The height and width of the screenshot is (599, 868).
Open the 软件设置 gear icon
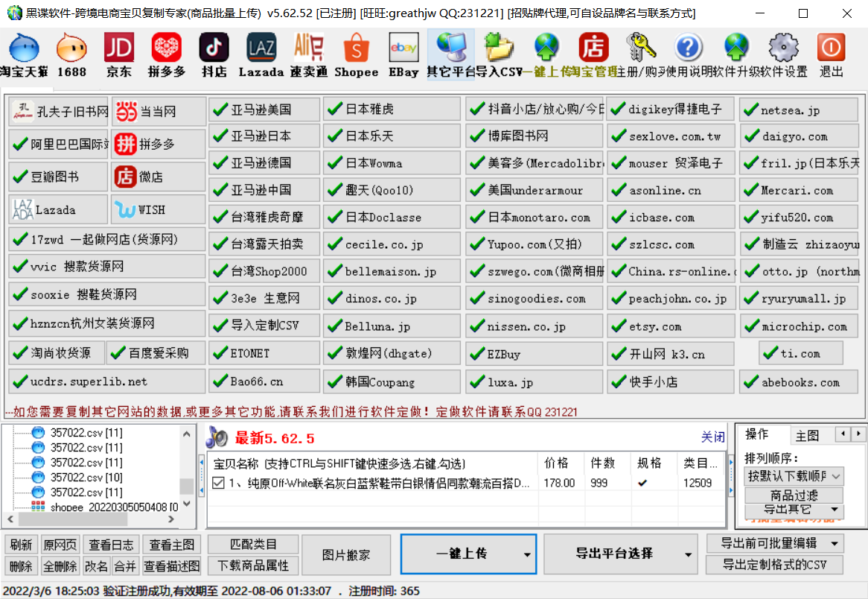point(783,54)
